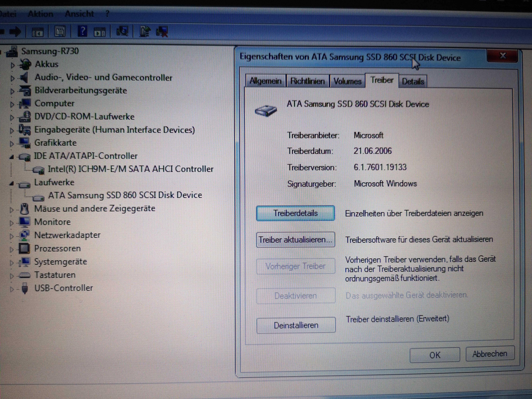This screenshot has width=532, height=399.
Task: Click the forward arrow toolbar icon
Action: coord(15,32)
